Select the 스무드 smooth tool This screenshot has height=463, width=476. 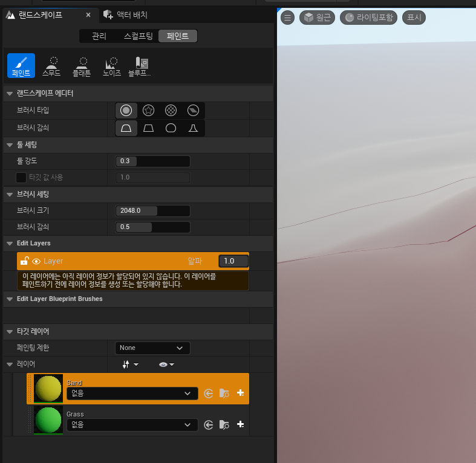click(51, 65)
